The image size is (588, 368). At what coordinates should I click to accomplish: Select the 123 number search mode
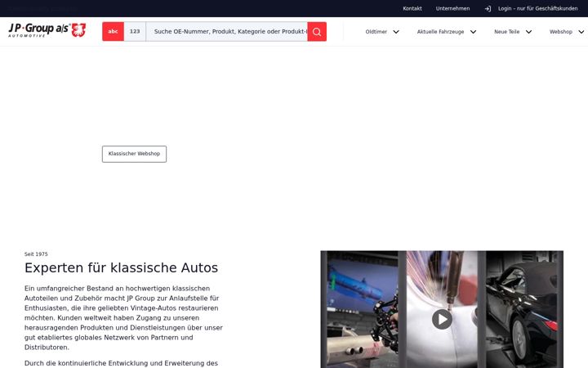point(135,32)
